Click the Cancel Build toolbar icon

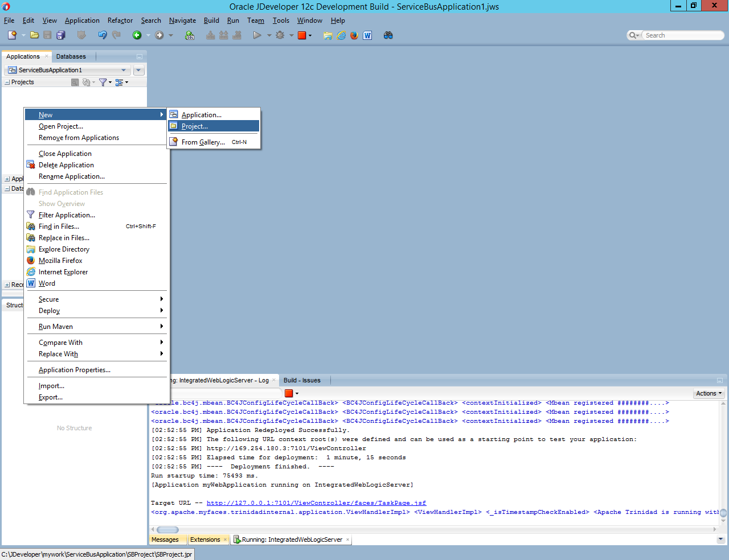point(237,35)
